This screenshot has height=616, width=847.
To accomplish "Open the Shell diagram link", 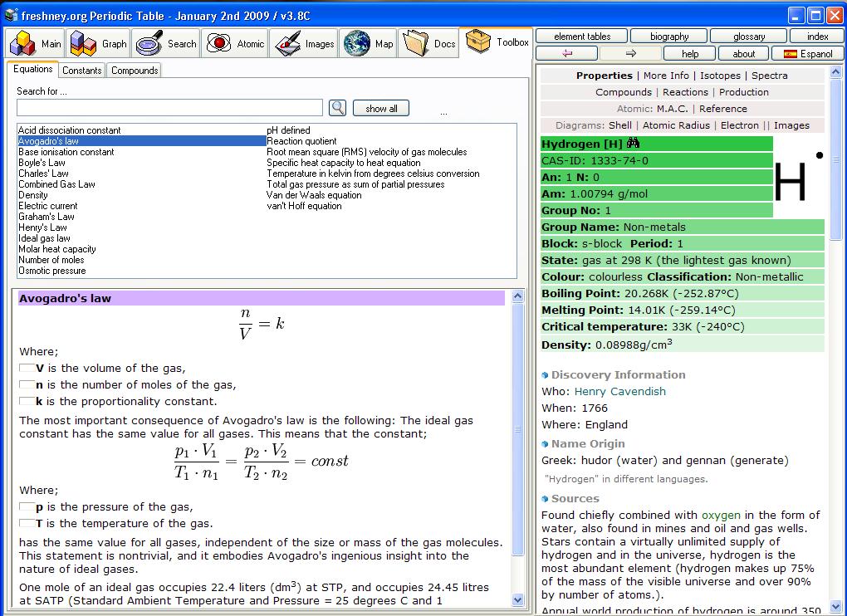I will [619, 125].
